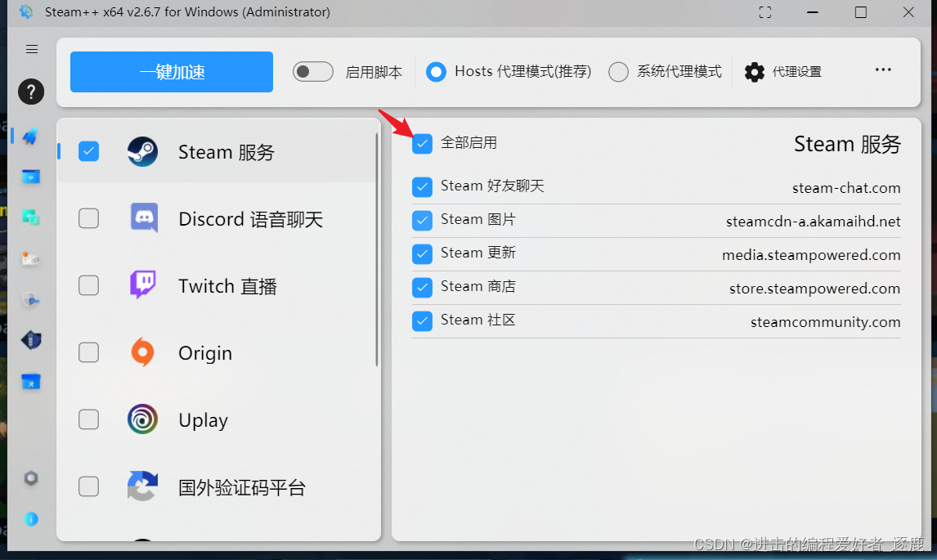Toggle the 启用脚本 switch
Image resolution: width=937 pixels, height=560 pixels.
[313, 72]
